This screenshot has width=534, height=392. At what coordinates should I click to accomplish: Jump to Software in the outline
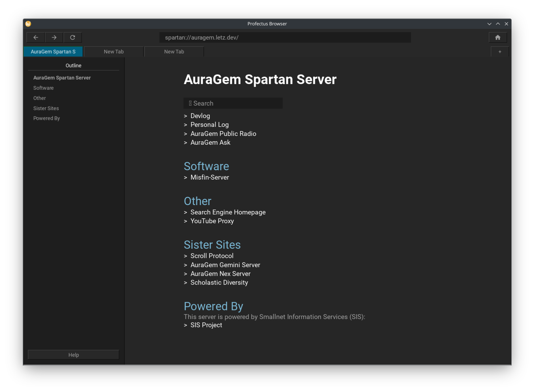point(44,88)
